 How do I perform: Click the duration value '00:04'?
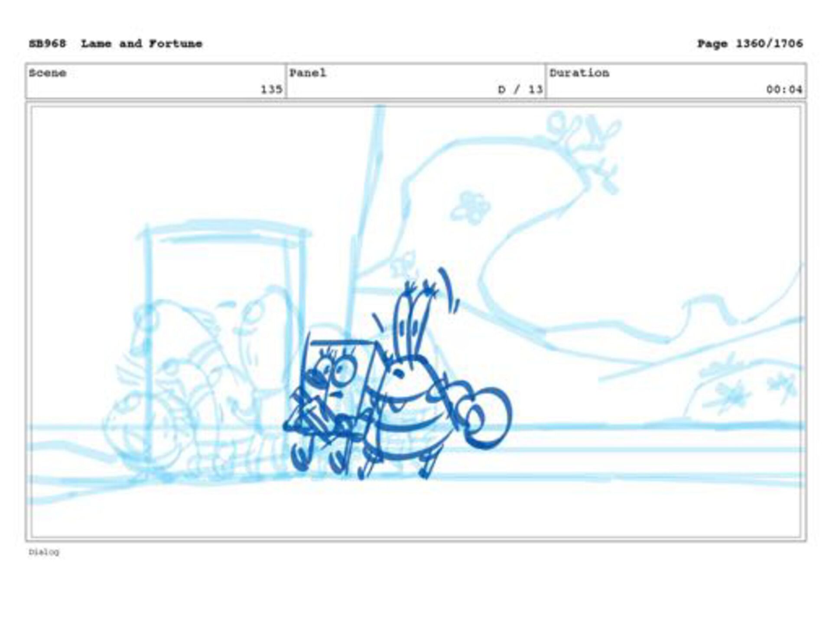point(784,90)
